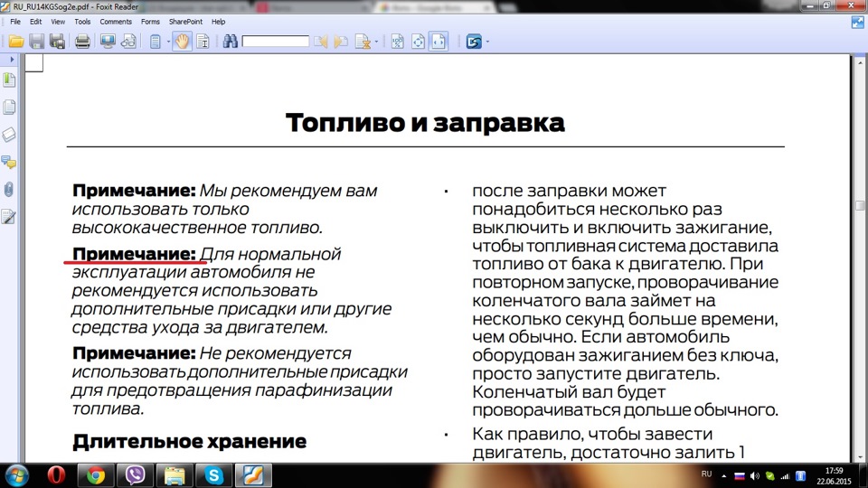The image size is (868, 488).
Task: Click the Save icon
Action: click(x=36, y=42)
